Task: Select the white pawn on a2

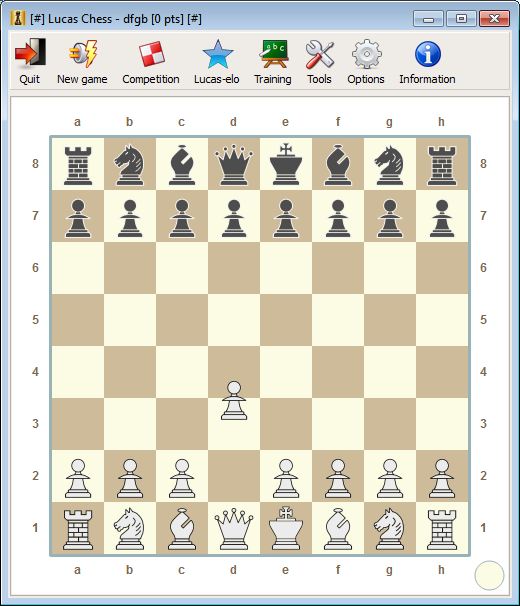Action: click(x=78, y=478)
